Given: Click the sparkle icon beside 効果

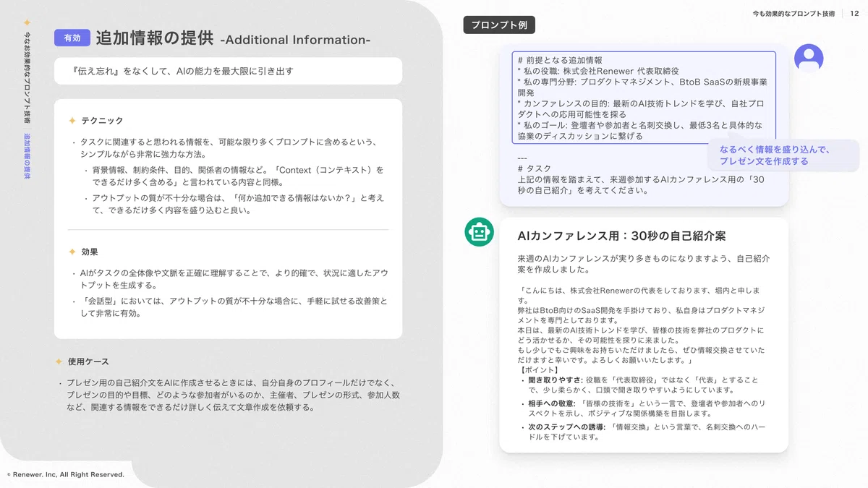Looking at the screenshot, I should tap(72, 252).
